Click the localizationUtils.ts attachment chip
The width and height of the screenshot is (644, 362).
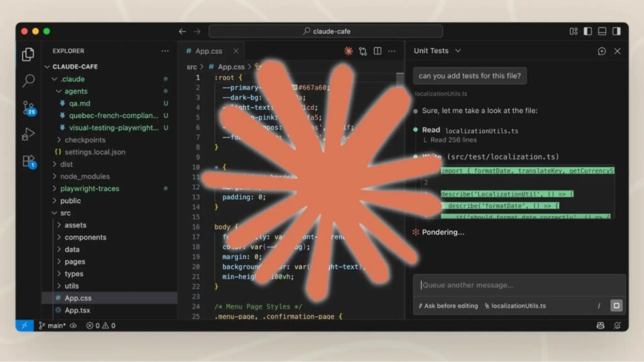point(515,306)
